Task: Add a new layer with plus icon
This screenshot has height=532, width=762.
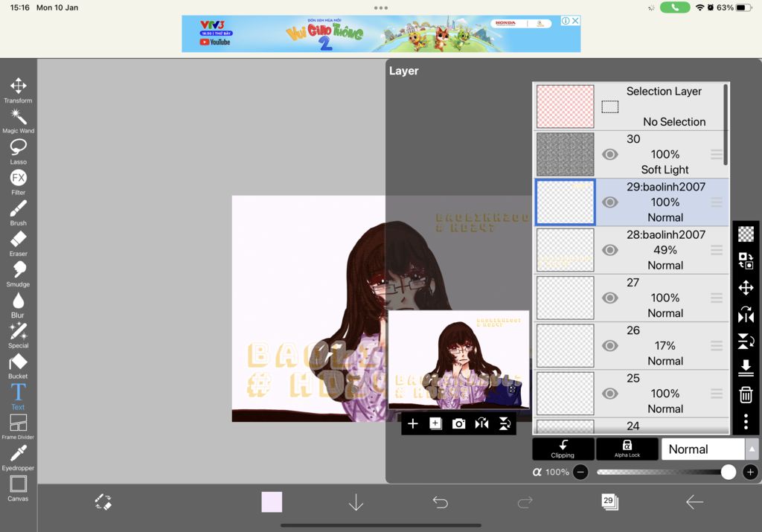Action: pos(412,423)
